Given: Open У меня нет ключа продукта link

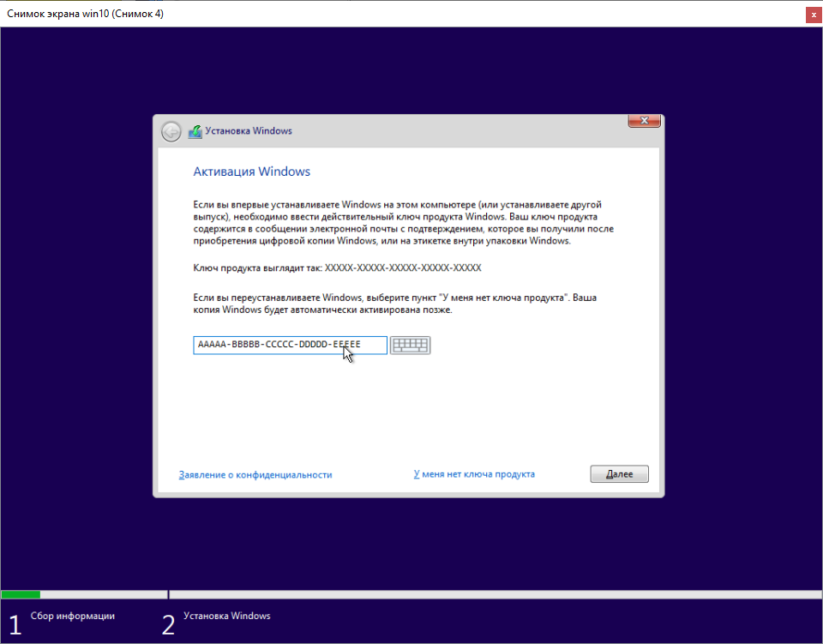Looking at the screenshot, I should pyautogui.click(x=474, y=474).
